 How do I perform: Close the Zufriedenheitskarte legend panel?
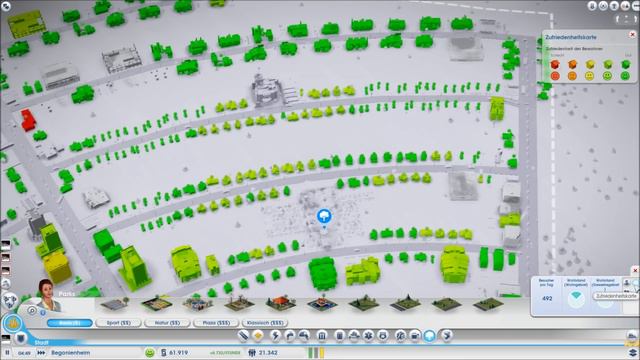point(632,35)
